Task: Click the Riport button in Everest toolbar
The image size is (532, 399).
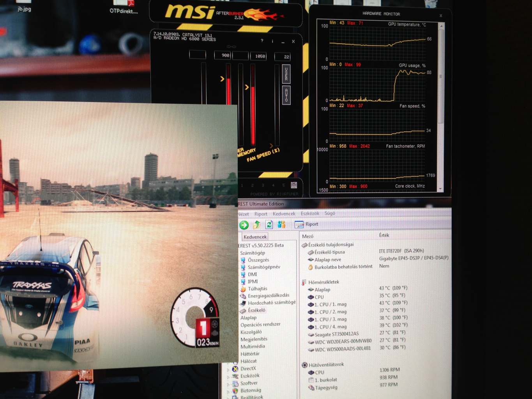Action: tap(307, 224)
